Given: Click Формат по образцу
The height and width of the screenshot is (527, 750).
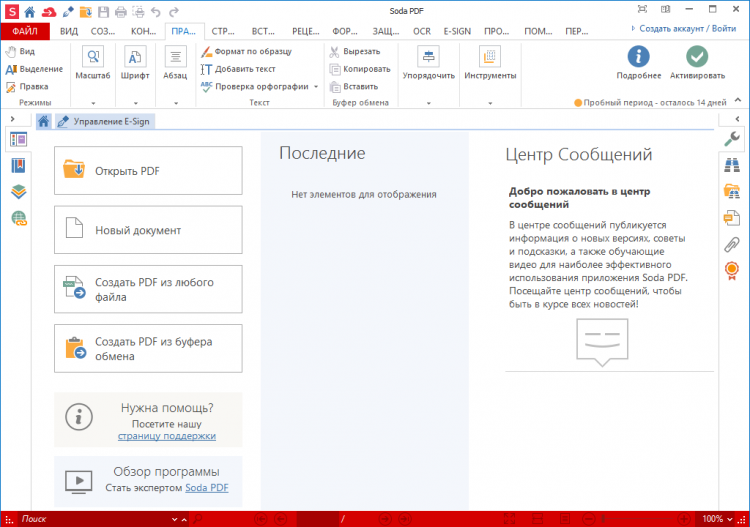Looking at the screenshot, I should pos(246,51).
